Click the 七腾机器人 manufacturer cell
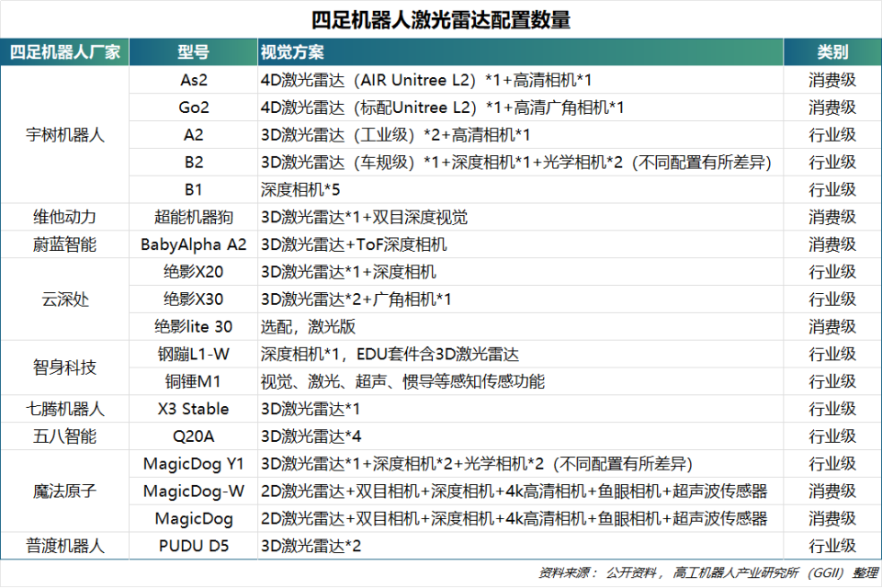 64,409
